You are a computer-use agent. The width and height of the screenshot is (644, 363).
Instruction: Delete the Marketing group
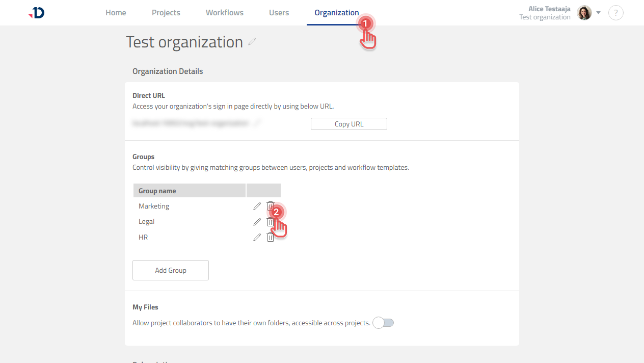click(x=271, y=206)
